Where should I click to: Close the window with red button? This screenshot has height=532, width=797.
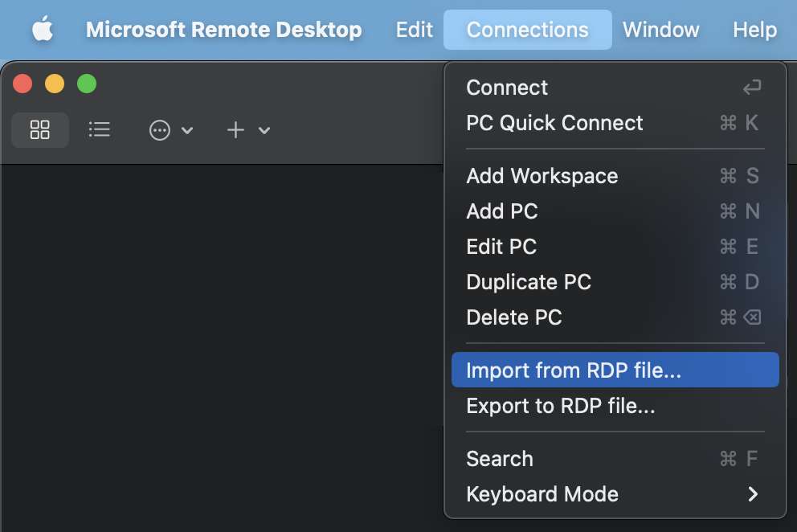click(x=22, y=84)
